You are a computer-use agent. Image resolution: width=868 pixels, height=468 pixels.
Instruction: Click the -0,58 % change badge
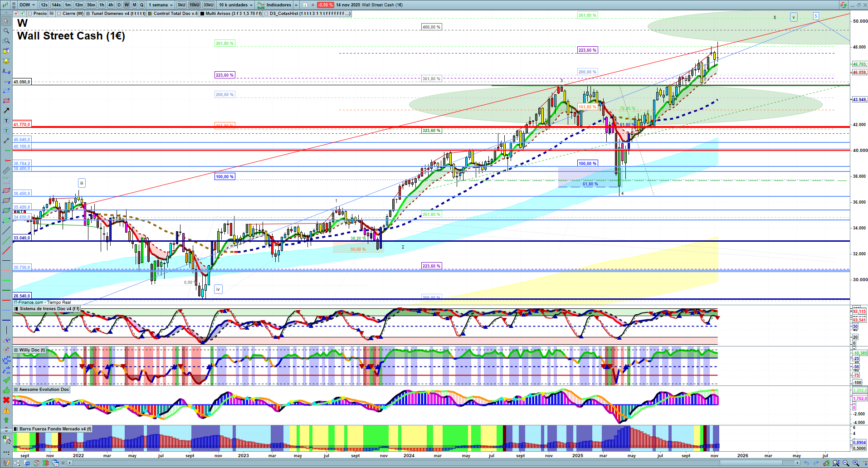pos(325,5)
